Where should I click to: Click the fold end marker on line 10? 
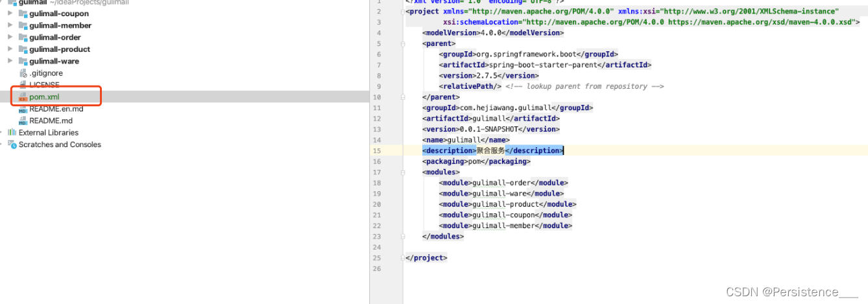pyautogui.click(x=403, y=97)
